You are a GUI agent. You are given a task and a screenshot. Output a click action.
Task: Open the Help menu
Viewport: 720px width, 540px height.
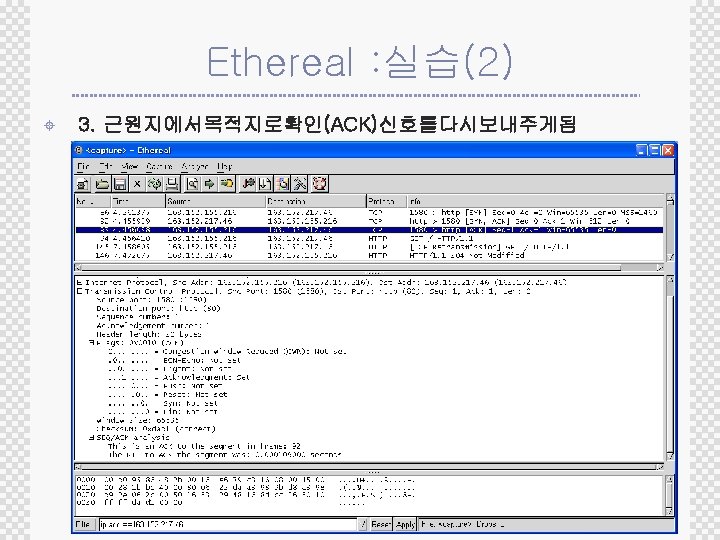click(x=225, y=166)
